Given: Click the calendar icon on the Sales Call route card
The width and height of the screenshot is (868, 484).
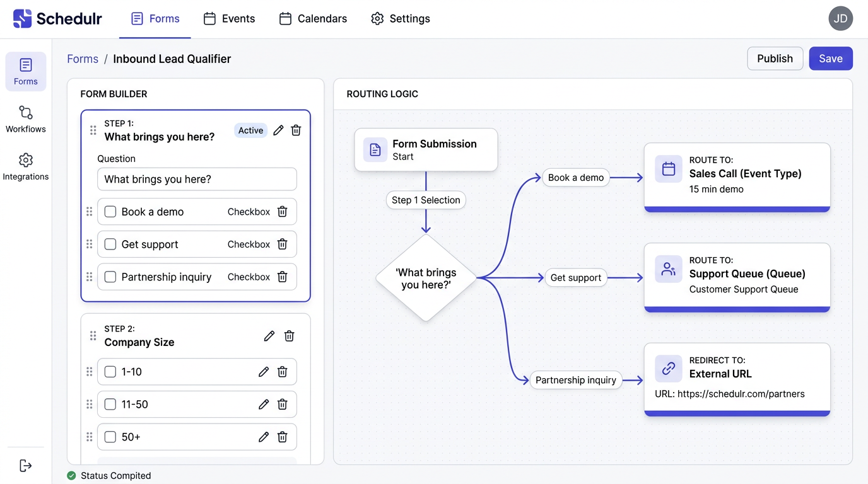Looking at the screenshot, I should tap(668, 169).
